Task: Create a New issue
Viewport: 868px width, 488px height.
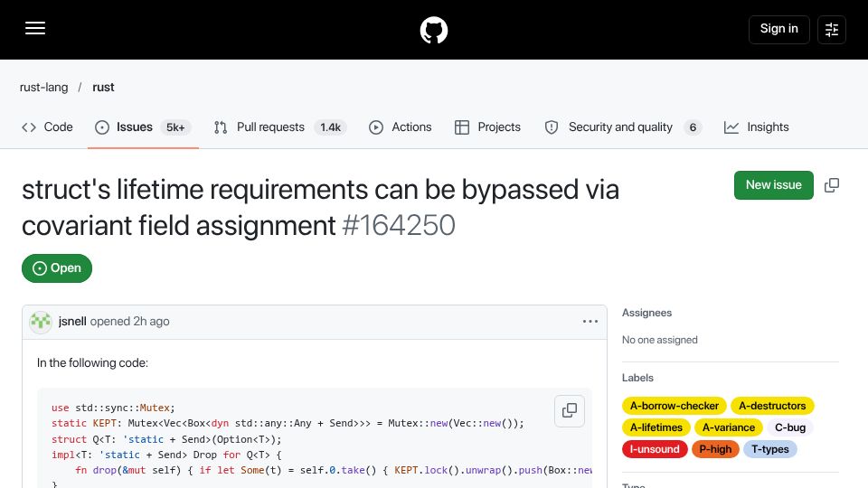Action: point(773,184)
